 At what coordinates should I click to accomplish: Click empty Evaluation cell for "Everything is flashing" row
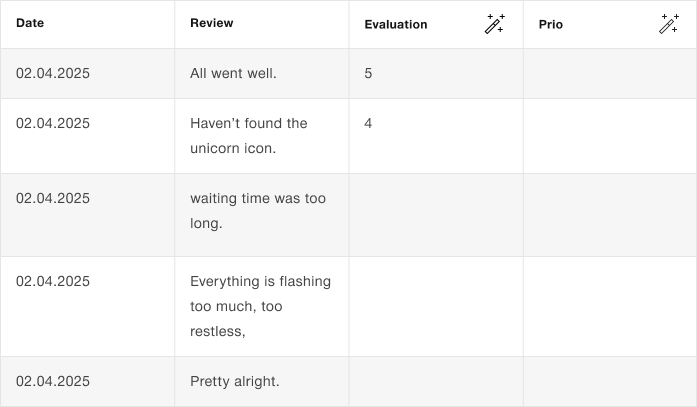click(x=435, y=306)
